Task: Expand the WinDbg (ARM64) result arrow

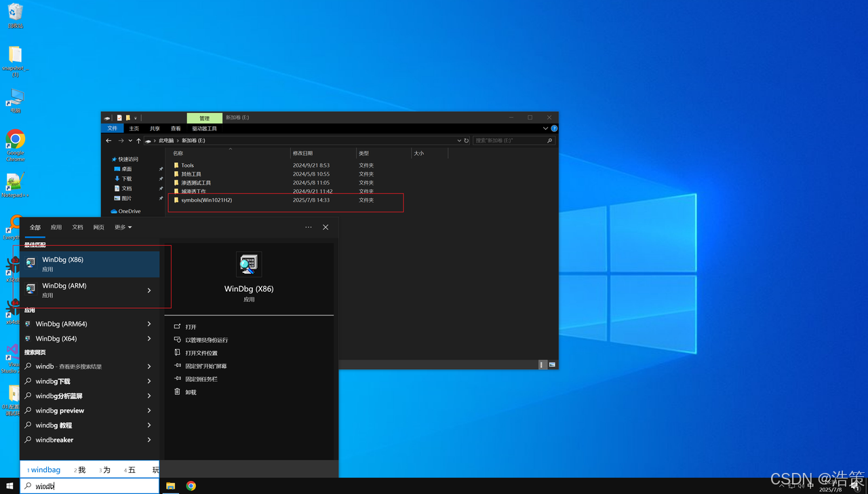Action: [x=149, y=324]
